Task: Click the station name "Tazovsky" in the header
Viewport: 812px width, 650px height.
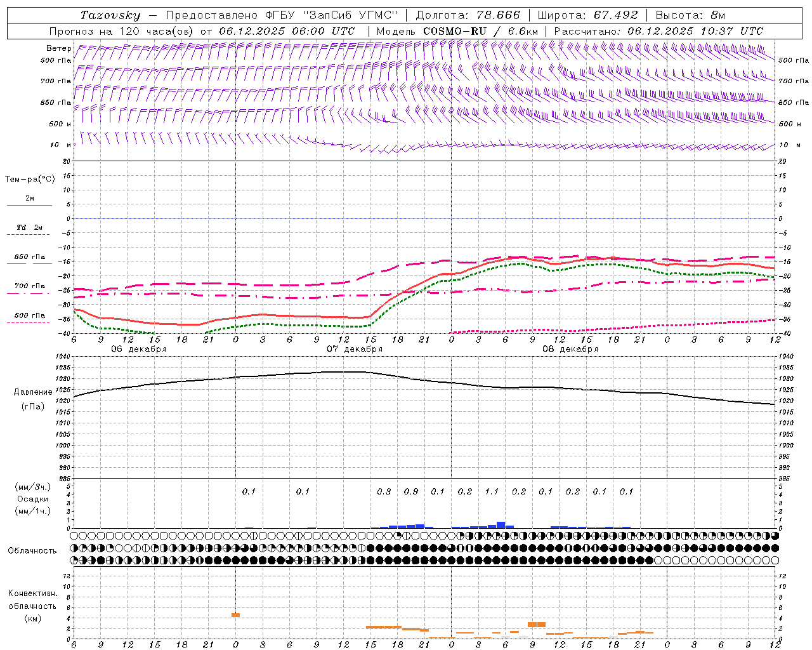Action: 110,15
